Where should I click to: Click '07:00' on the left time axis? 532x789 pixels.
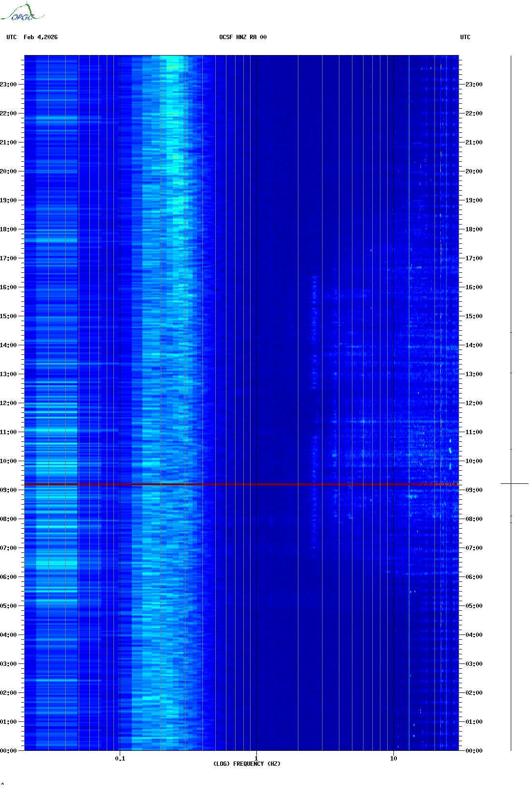click(x=8, y=548)
